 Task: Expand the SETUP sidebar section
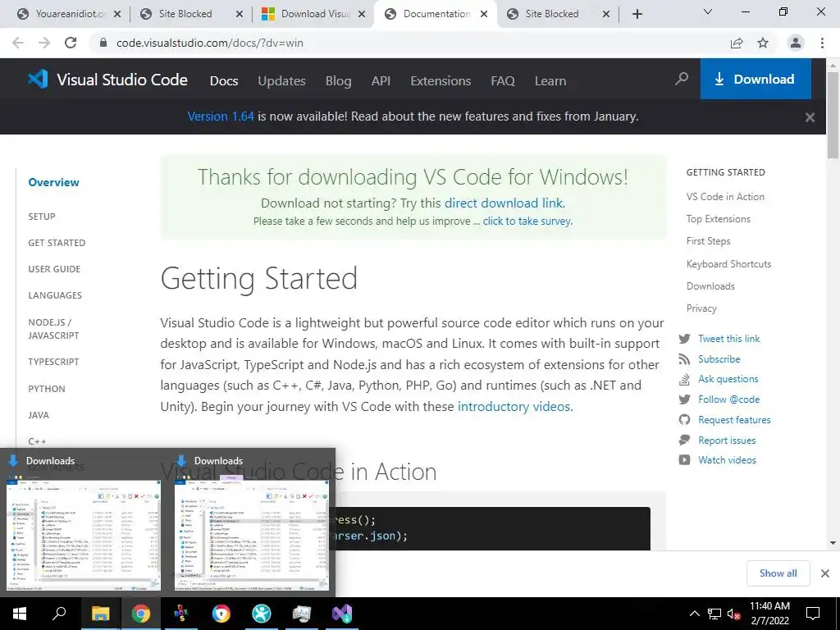(42, 217)
